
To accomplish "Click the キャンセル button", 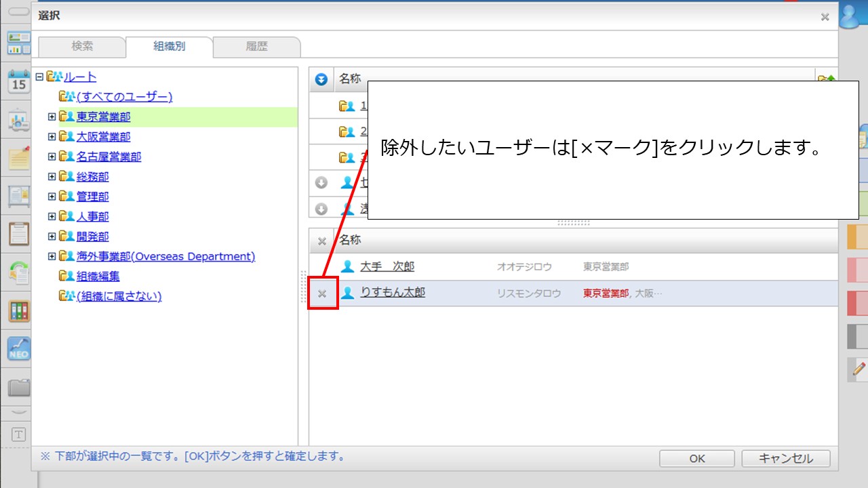I will 786,458.
